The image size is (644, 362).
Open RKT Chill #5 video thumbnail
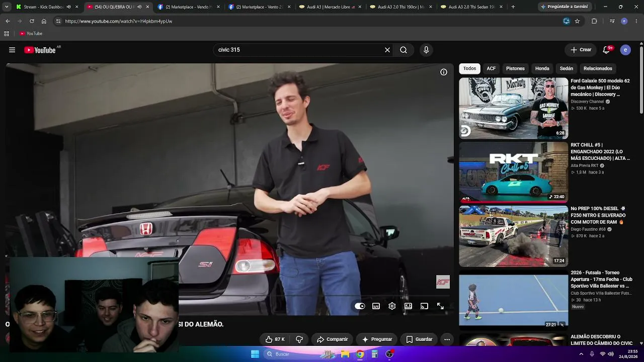tap(513, 172)
